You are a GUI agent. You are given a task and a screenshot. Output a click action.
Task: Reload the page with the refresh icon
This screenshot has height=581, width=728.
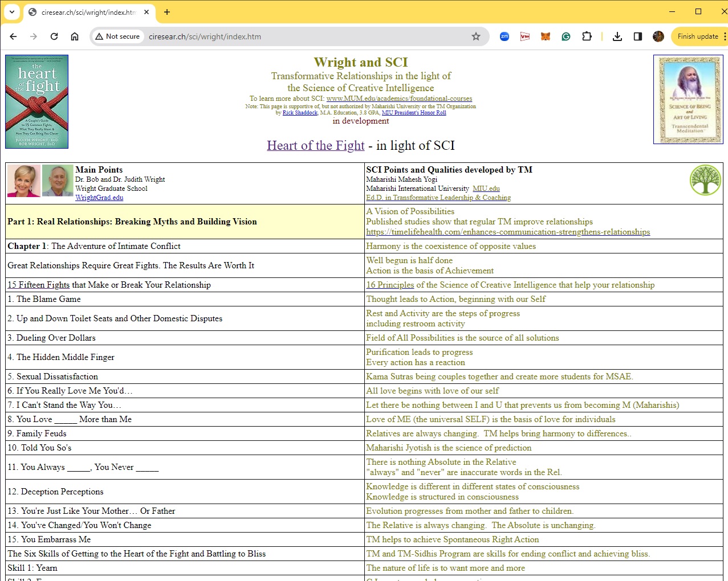54,36
